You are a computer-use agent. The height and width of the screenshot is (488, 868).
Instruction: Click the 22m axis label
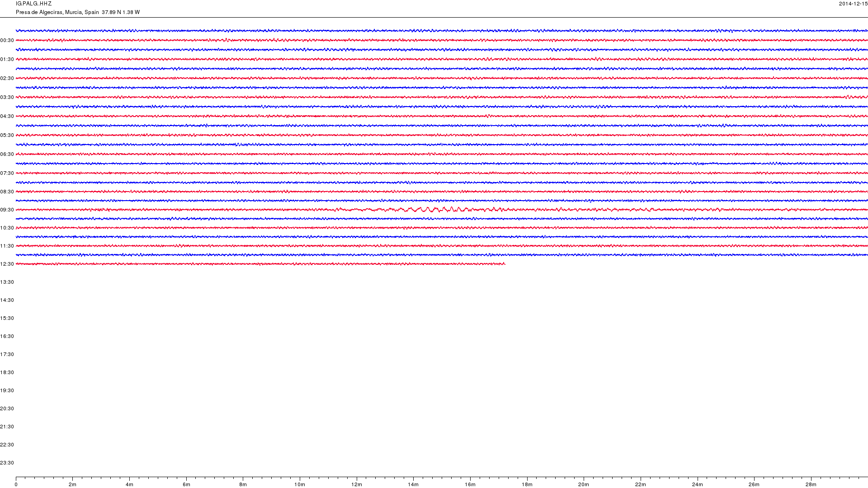coord(641,484)
